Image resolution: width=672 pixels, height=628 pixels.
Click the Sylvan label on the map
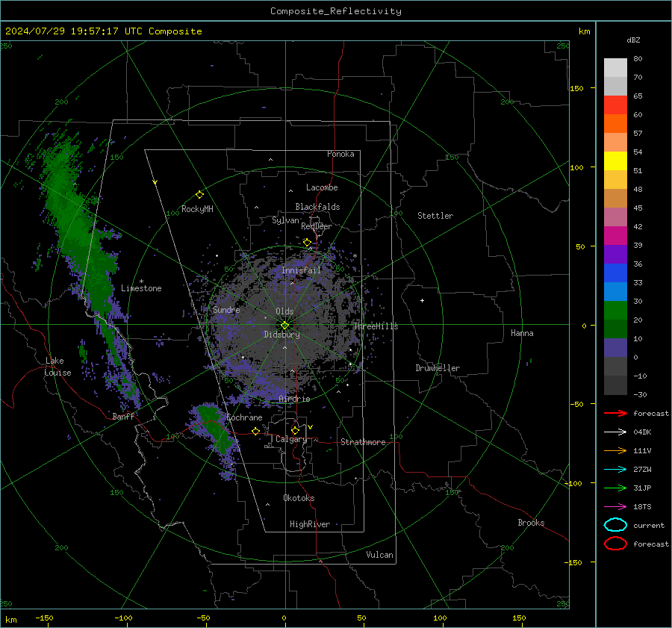click(x=285, y=220)
